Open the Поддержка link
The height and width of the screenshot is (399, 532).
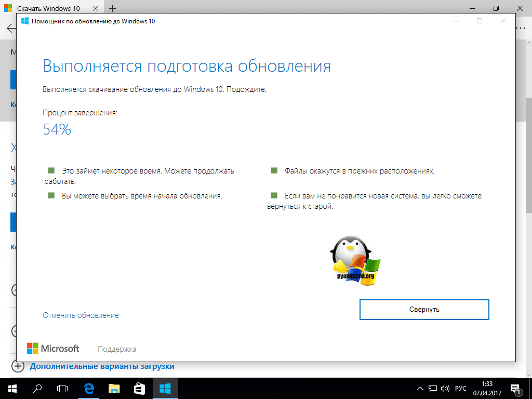(117, 349)
